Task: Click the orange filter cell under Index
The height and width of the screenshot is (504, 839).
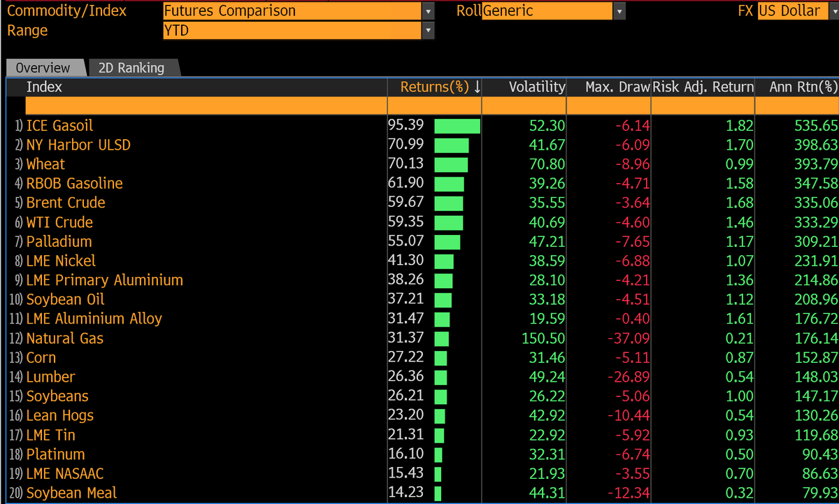Action: pyautogui.click(x=206, y=106)
